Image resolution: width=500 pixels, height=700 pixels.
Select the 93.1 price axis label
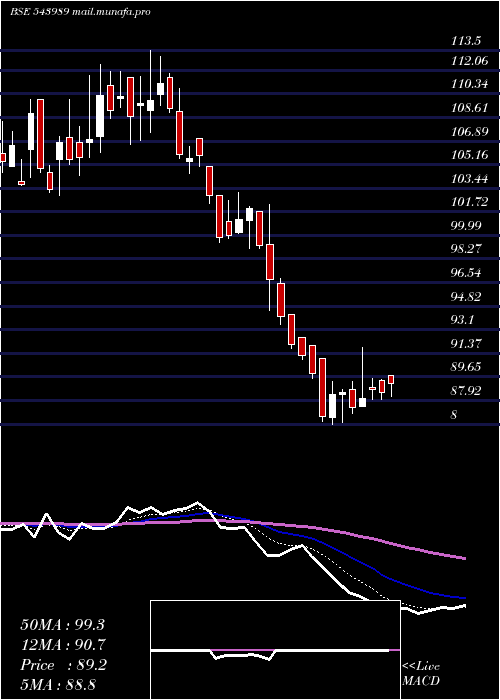tap(463, 320)
